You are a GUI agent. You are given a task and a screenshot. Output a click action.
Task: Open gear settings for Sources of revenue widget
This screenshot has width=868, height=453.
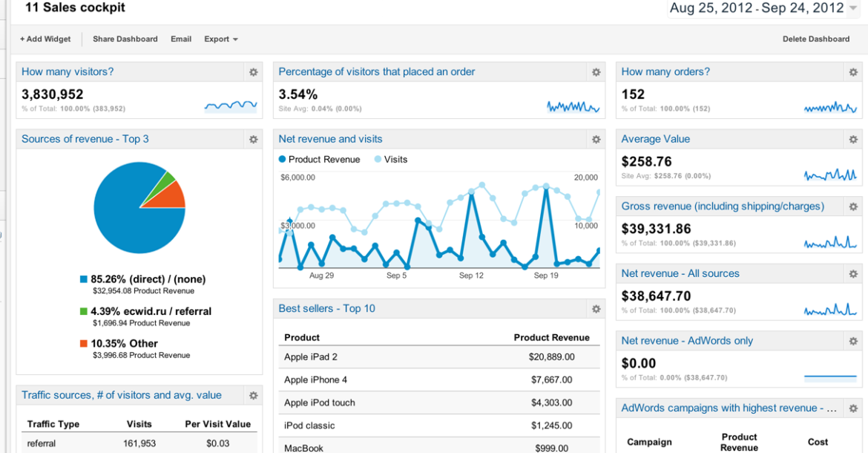click(x=254, y=140)
